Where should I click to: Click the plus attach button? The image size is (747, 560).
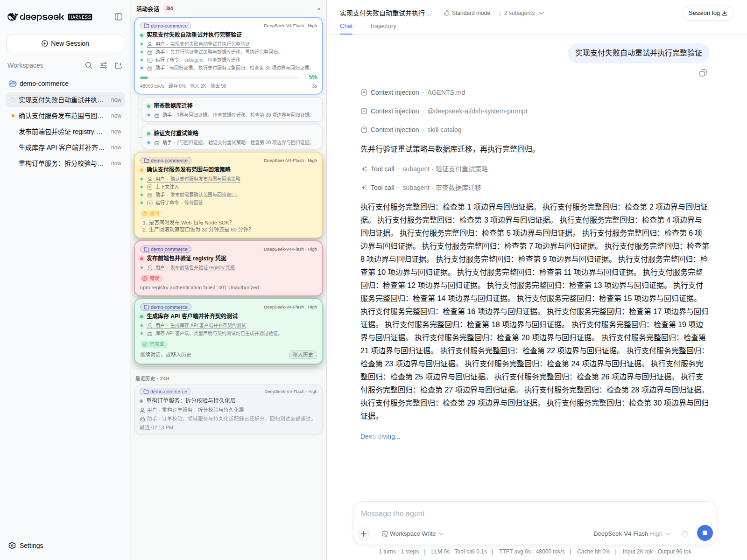pyautogui.click(x=364, y=533)
